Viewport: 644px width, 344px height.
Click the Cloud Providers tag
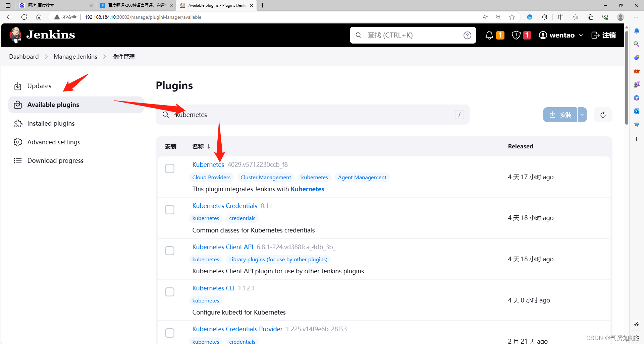tap(211, 177)
